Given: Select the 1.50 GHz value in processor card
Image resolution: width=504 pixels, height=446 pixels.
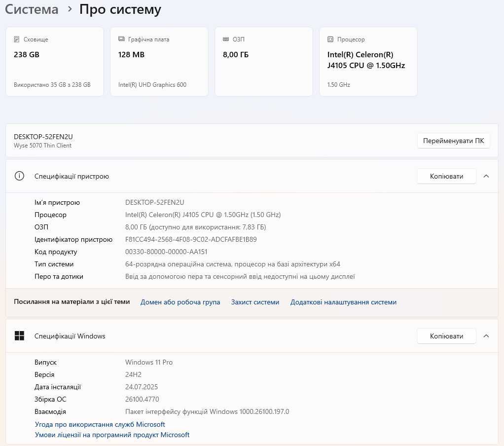Looking at the screenshot, I should click(338, 84).
